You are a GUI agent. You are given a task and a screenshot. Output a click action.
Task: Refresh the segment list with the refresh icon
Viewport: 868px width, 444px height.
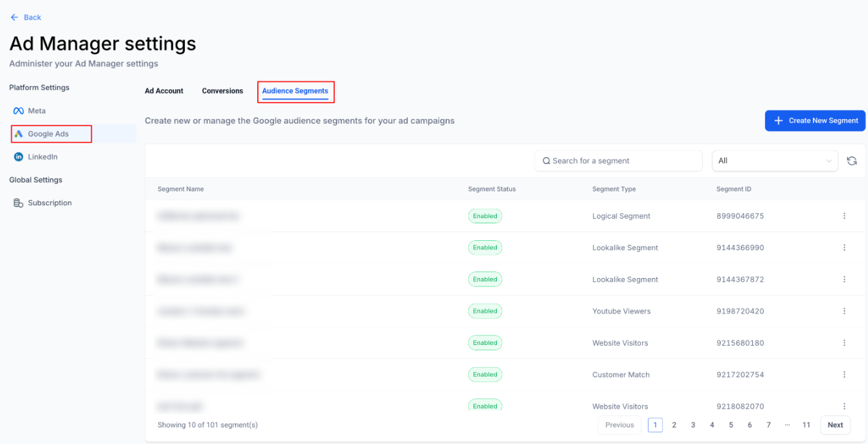(x=852, y=161)
